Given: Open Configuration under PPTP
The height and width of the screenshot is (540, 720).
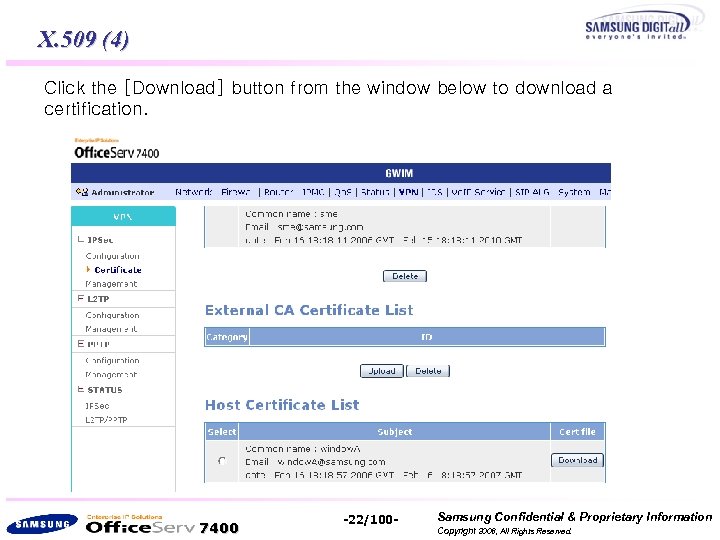Looking at the screenshot, I should pyautogui.click(x=112, y=360).
